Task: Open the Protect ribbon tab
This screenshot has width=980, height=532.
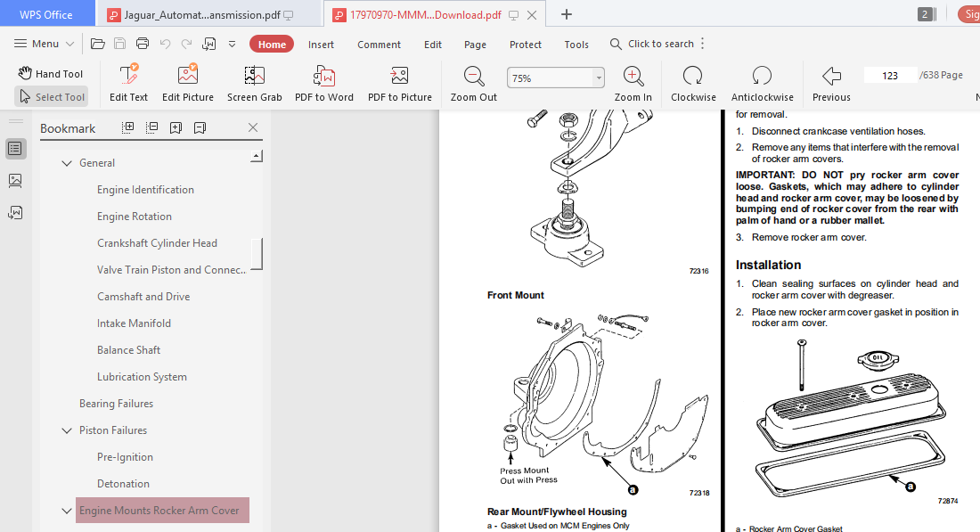Action: tap(525, 45)
